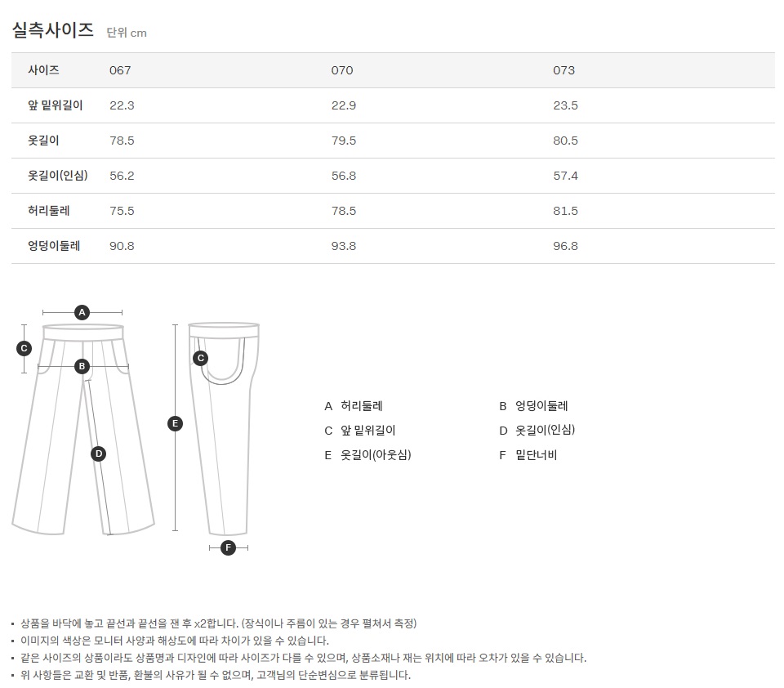Click the A waist marker above the pants
Image resolution: width=784 pixels, height=688 pixels.
click(82, 311)
